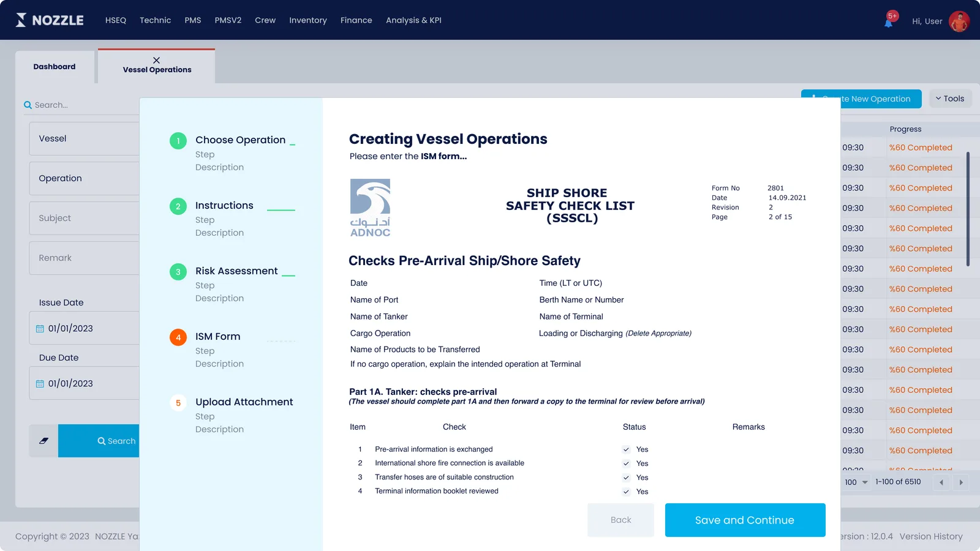
Task: Click the Remarks column header
Action: (748, 427)
